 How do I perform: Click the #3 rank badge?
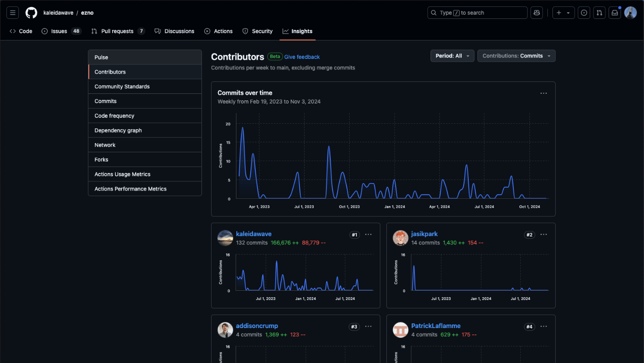[x=354, y=327]
